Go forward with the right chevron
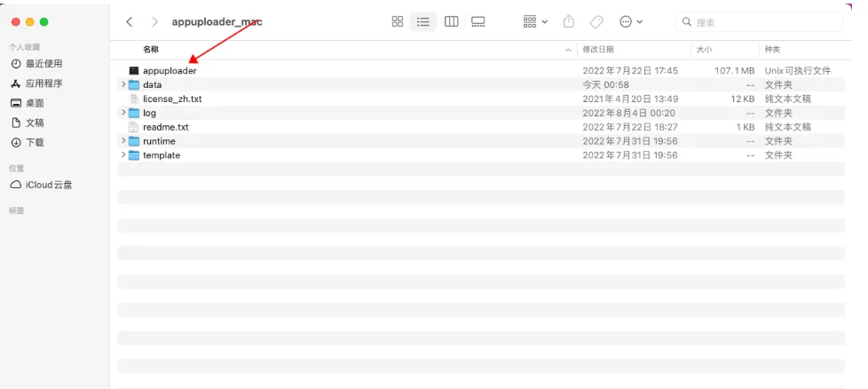Image resolution: width=868 pixels, height=389 pixels. [x=155, y=21]
